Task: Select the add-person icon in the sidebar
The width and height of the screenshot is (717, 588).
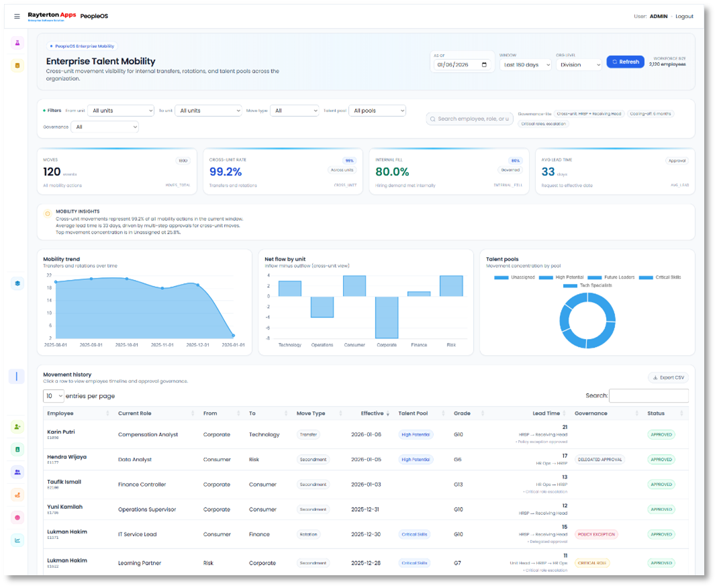Action: [x=17, y=426]
